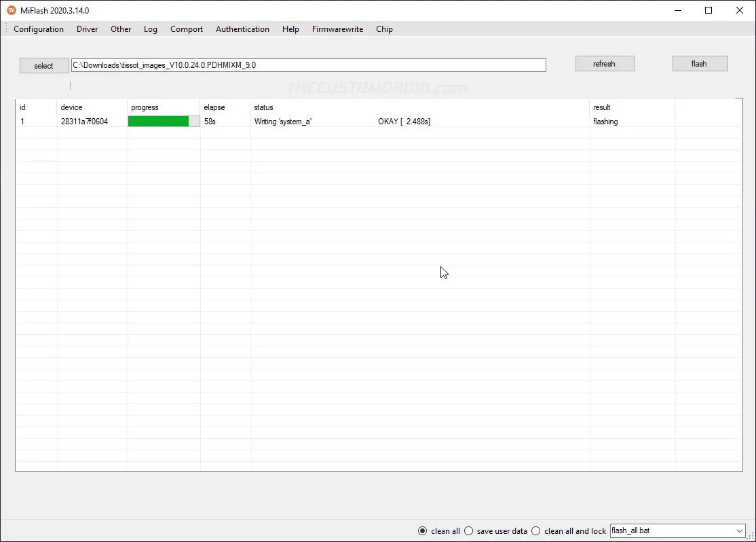Viewport: 756px width, 542px height.
Task: Click the select button to browse firmware
Action: point(43,65)
